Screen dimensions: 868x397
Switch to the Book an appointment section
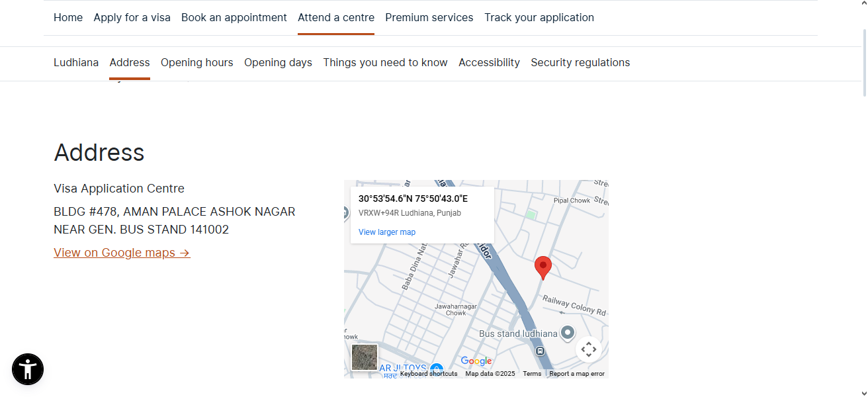pos(234,17)
